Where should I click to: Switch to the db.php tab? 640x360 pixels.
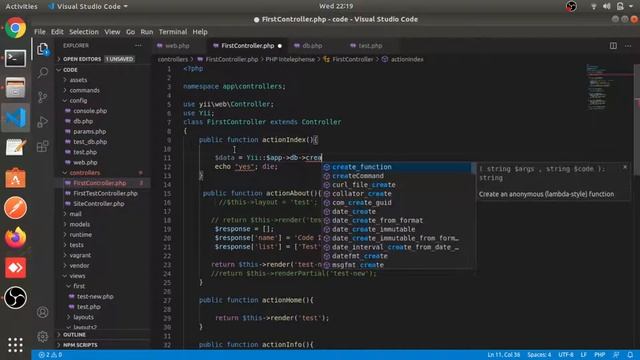(x=312, y=46)
